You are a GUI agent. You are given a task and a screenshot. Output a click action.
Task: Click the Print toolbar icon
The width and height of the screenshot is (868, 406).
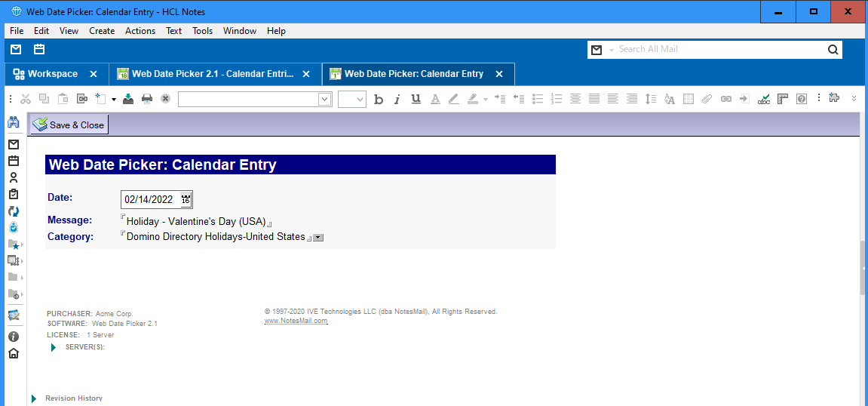147,99
